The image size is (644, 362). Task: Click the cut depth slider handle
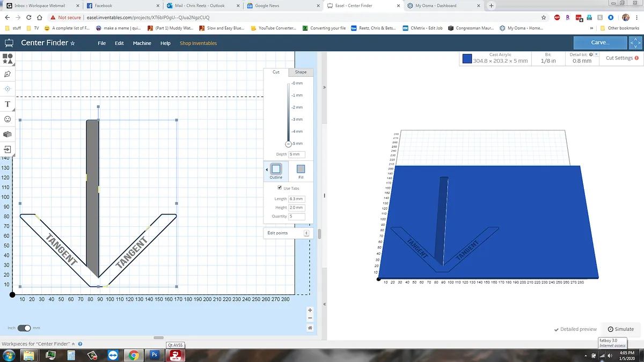point(288,144)
